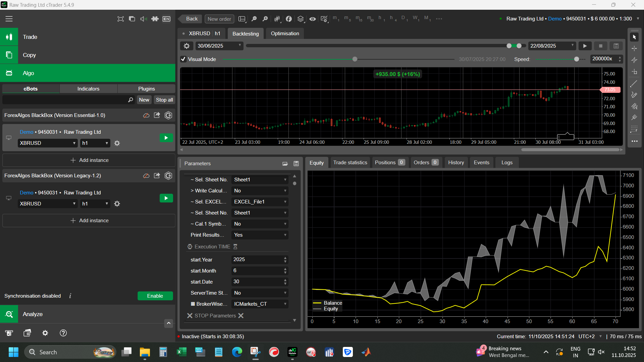This screenshot has height=362, width=644.
Task: Click the backtest Speed slider handle
Action: (x=577, y=59)
